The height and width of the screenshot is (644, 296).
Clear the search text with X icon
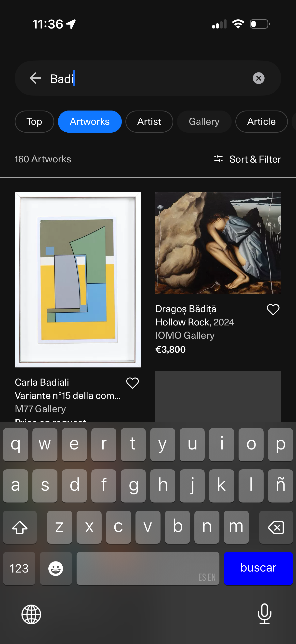point(258,78)
